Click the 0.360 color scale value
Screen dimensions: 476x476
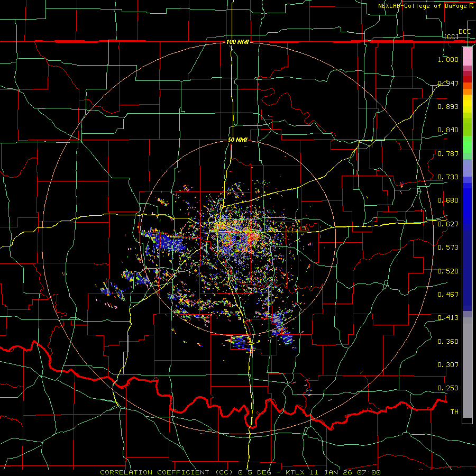448,342
